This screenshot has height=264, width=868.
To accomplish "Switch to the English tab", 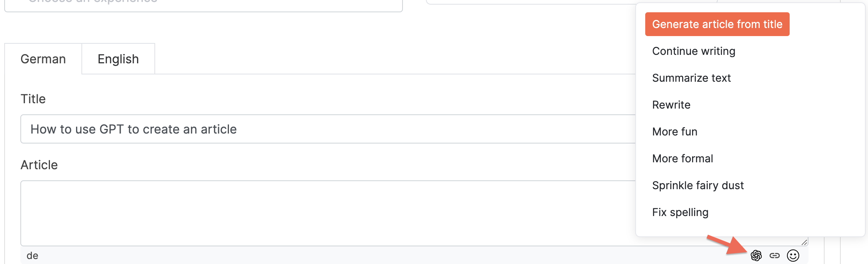I will click(118, 59).
